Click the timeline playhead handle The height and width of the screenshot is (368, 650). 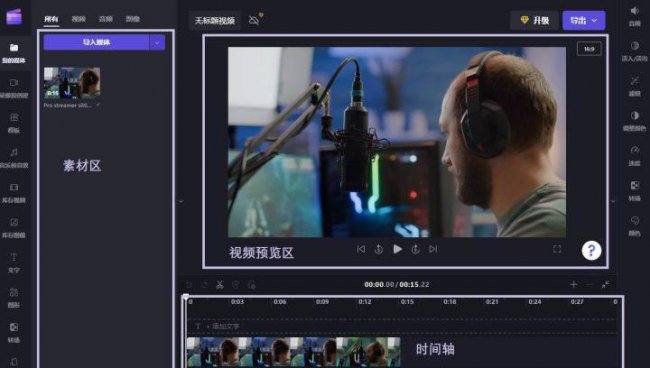(186, 297)
